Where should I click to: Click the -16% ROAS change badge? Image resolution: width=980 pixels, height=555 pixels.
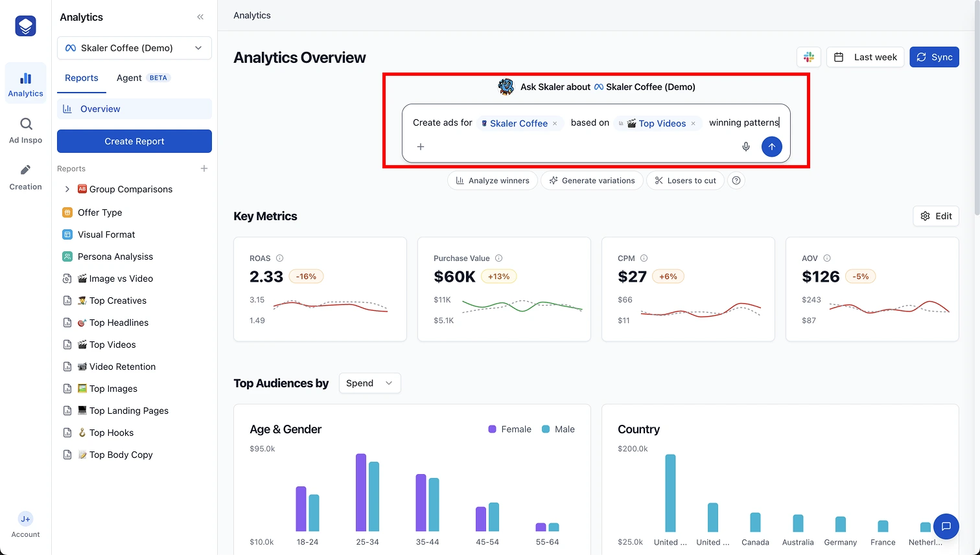click(x=306, y=277)
